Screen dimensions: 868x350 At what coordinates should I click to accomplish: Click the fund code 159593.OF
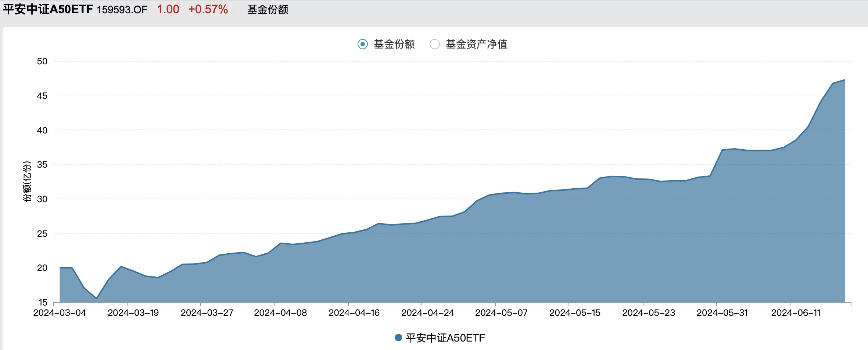point(122,10)
